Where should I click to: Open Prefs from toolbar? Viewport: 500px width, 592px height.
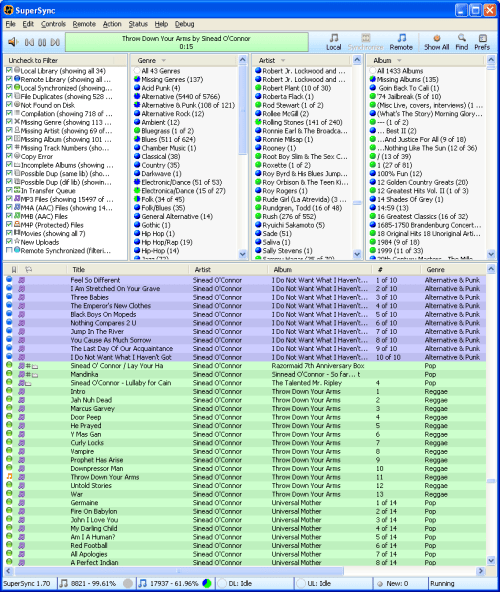[x=482, y=42]
